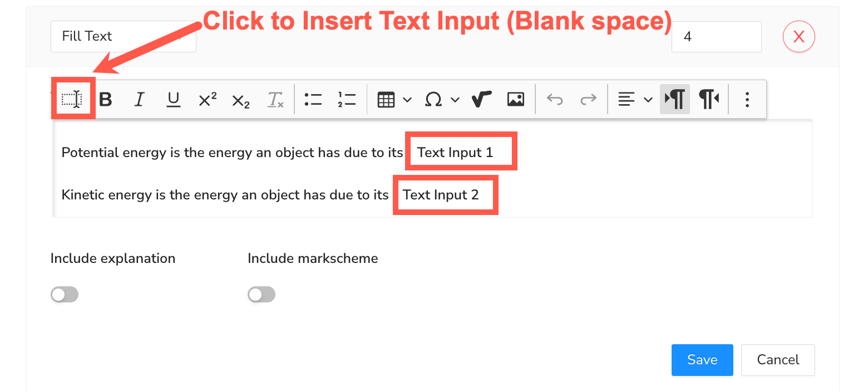The width and height of the screenshot is (868, 391).
Task: Click the Insert Text Input icon
Action: pos(72,100)
